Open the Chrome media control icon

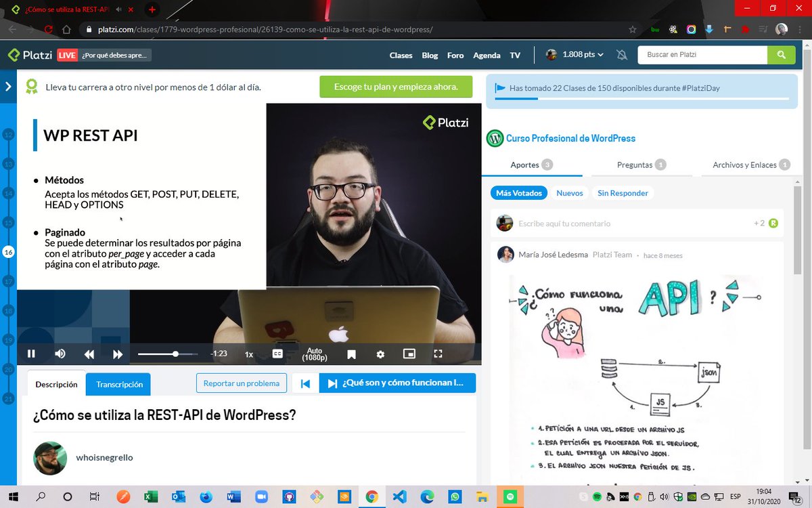[763, 30]
